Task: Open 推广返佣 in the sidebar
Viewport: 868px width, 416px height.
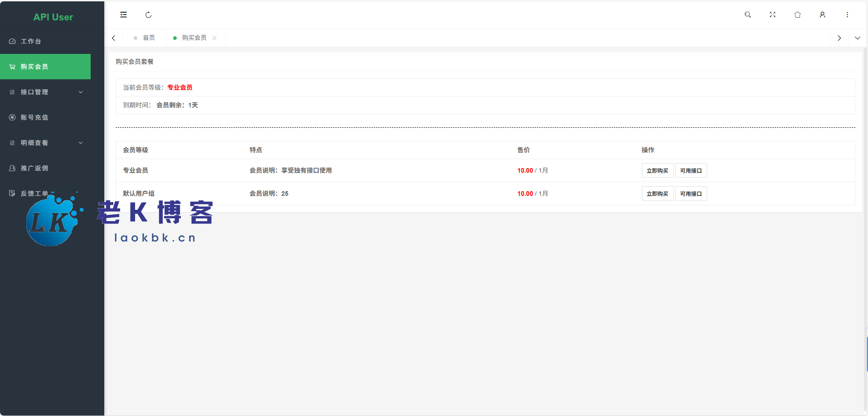Action: point(34,168)
